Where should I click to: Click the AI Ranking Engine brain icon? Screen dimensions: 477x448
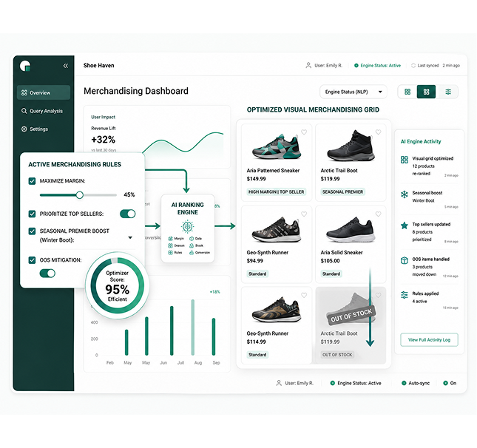click(x=187, y=226)
